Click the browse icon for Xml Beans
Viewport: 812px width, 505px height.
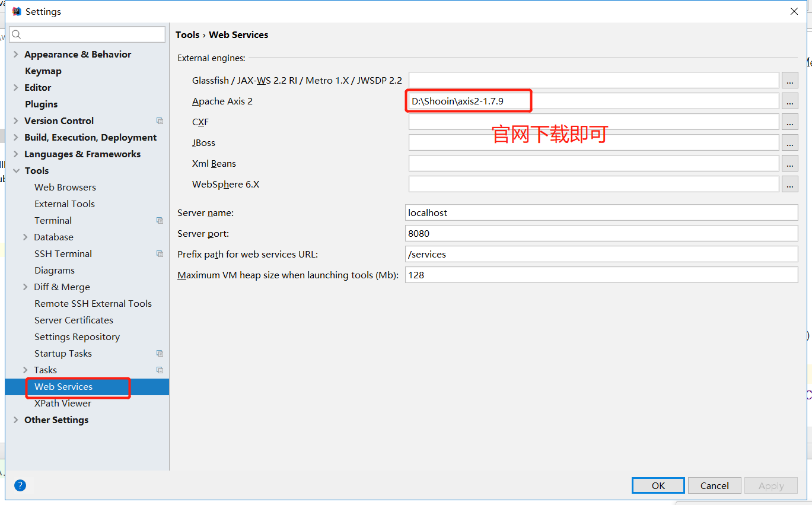tap(790, 163)
